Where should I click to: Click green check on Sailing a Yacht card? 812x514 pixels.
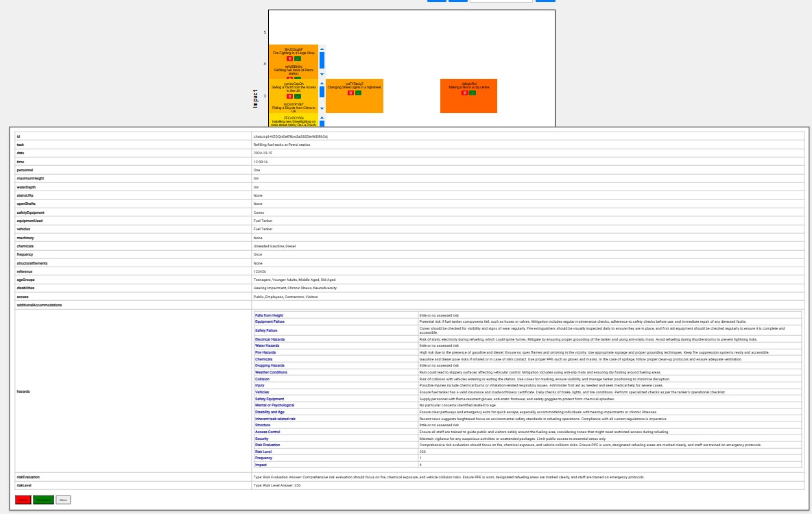tap(297, 96)
